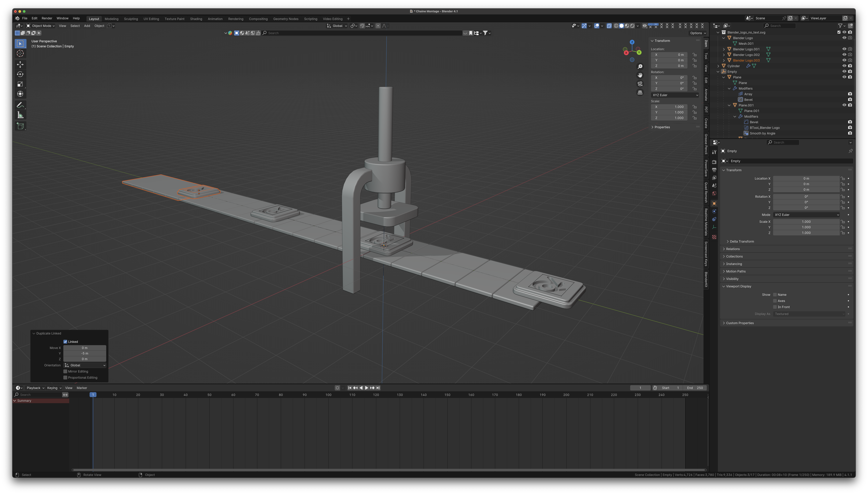Open the Object properties tab icon
868x494 pixels.
(714, 204)
